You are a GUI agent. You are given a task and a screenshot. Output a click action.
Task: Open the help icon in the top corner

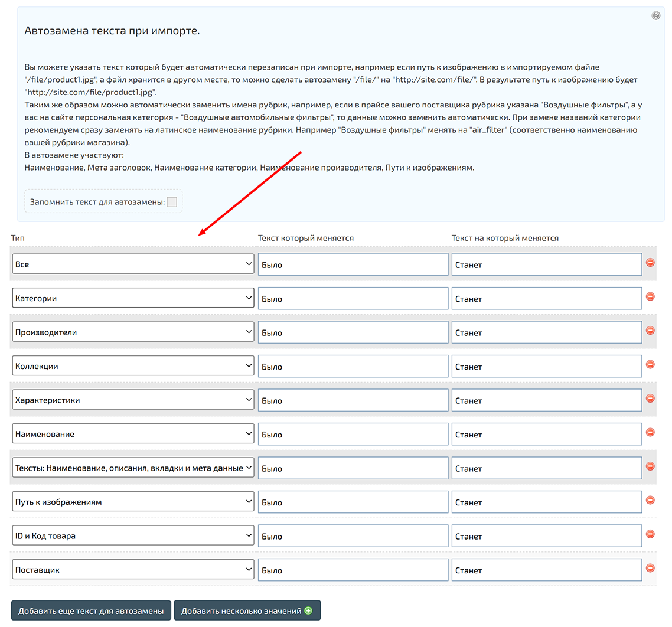tap(655, 15)
